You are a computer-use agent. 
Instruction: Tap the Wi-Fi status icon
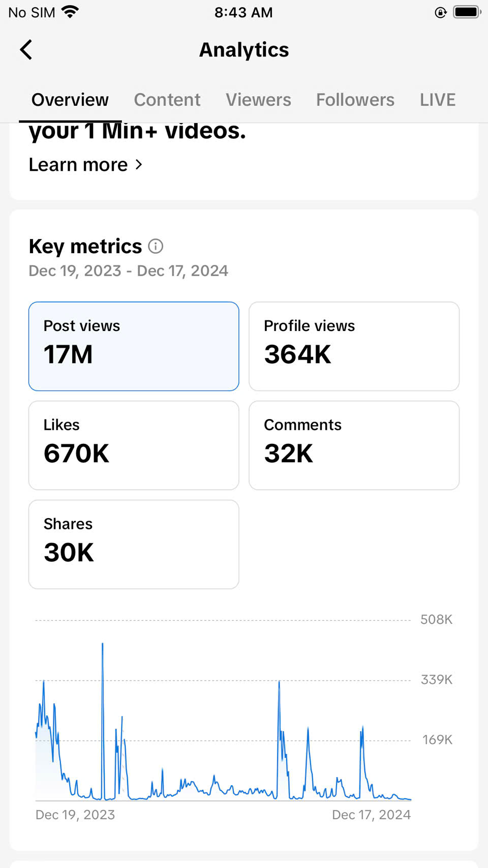click(70, 12)
